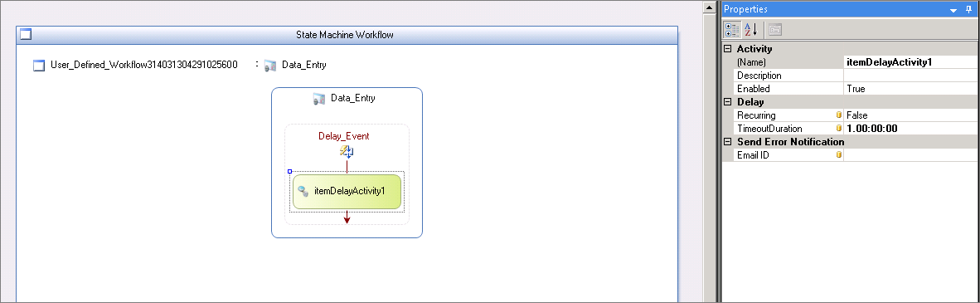
Task: Sort properties alphabetically with A-Z icon
Action: 750,29
